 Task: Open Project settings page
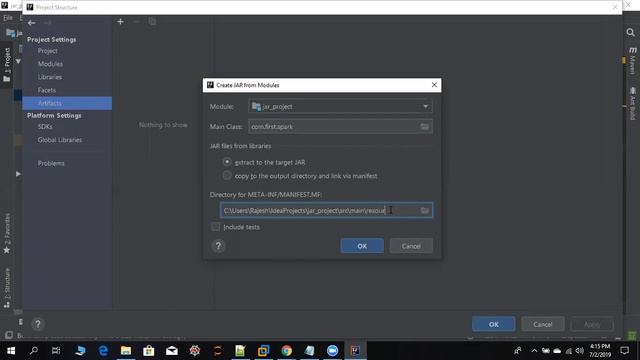pyautogui.click(x=48, y=51)
